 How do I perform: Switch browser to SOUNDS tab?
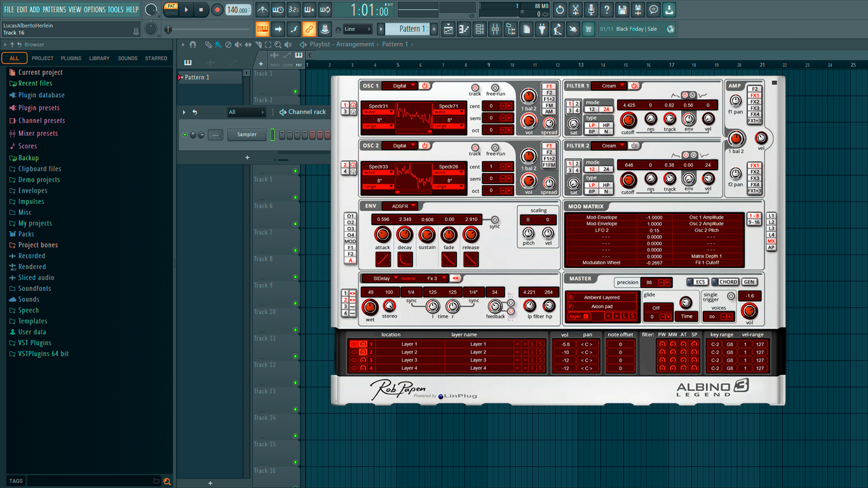tap(128, 58)
